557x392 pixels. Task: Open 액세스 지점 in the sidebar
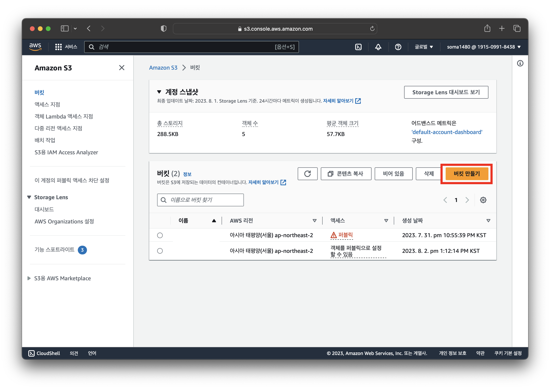(47, 104)
